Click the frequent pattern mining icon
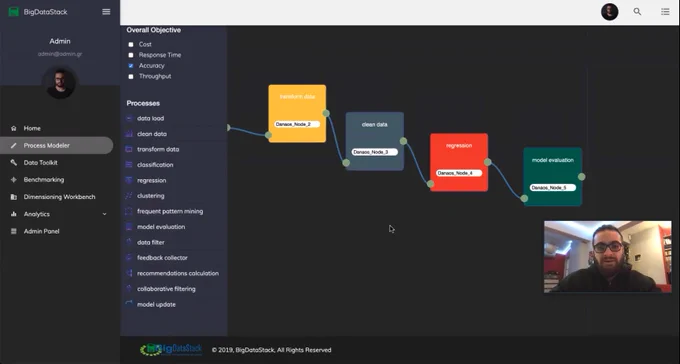The height and width of the screenshot is (364, 680). [x=129, y=211]
